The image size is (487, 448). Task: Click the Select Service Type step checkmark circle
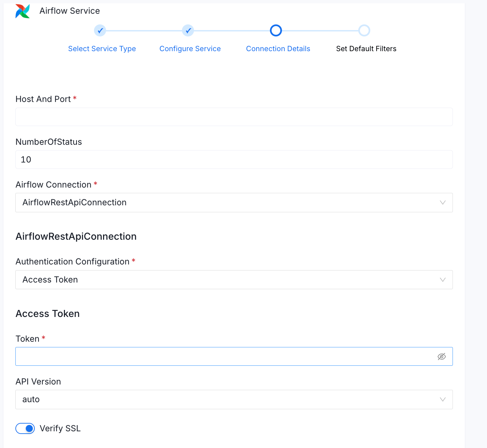(x=100, y=30)
